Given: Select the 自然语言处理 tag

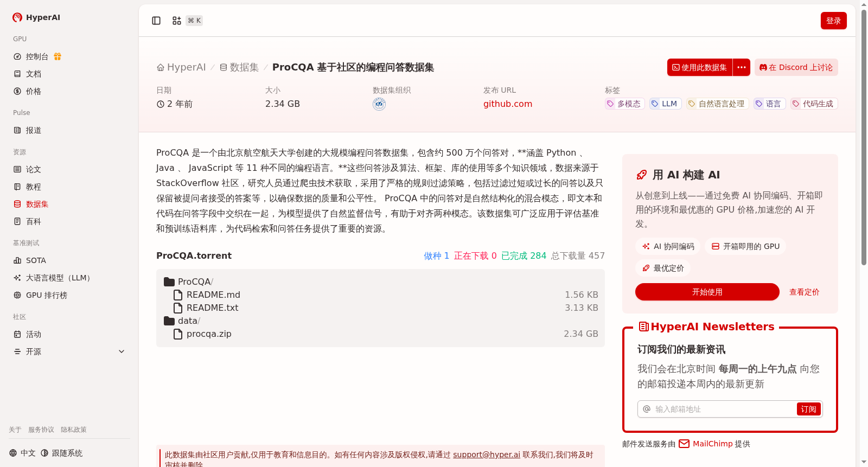Looking at the screenshot, I should pyautogui.click(x=718, y=104).
